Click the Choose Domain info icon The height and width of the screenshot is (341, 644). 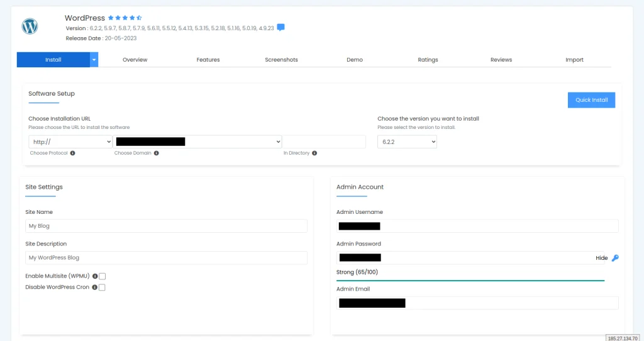[x=157, y=154]
